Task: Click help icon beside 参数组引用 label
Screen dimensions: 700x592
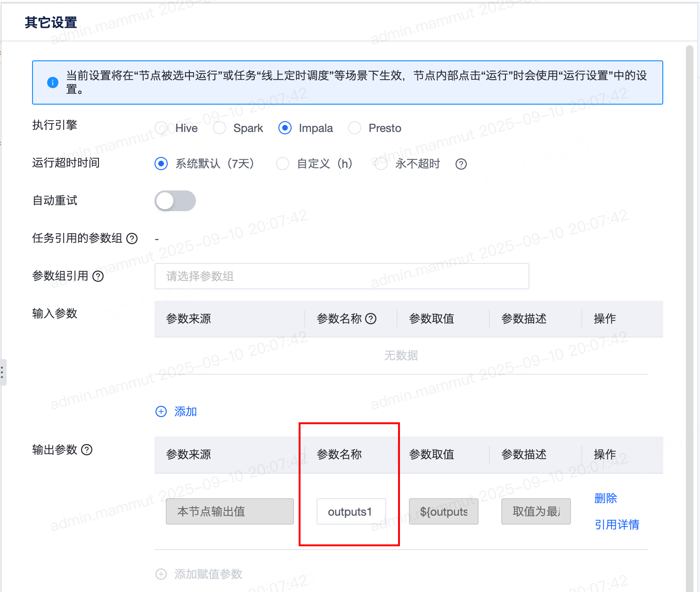Action: pyautogui.click(x=98, y=276)
